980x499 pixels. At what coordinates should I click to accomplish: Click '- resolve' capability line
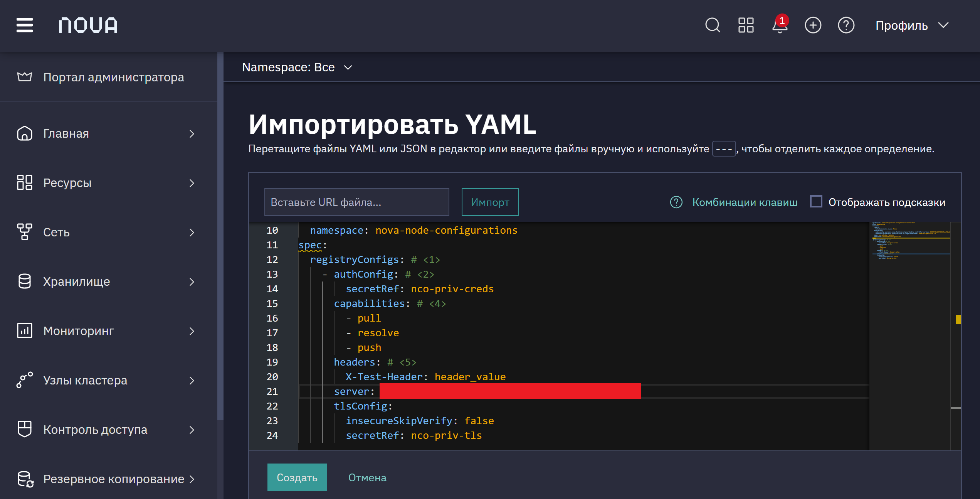click(x=372, y=333)
